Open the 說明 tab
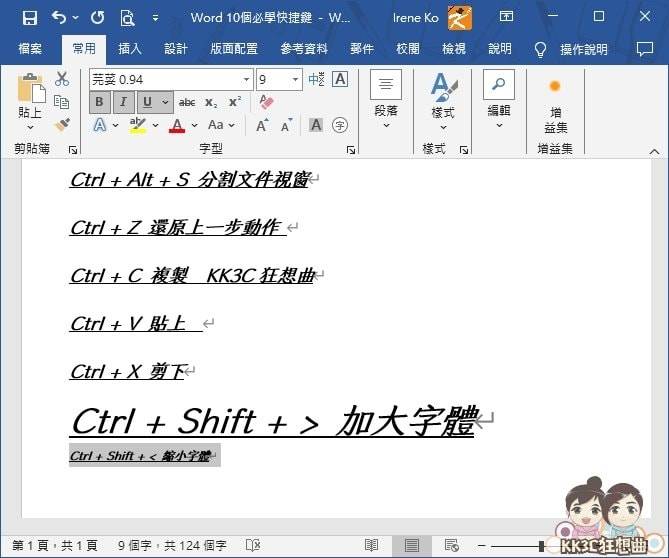The image size is (669, 558). [x=500, y=49]
